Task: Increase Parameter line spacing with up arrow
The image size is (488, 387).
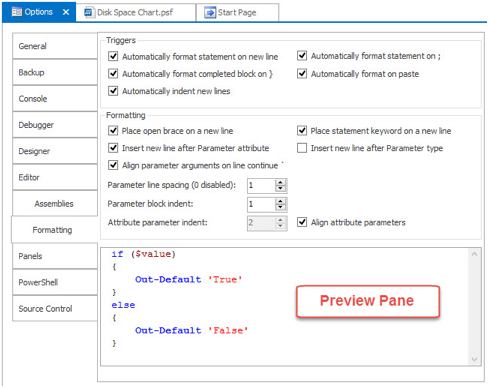Action: tap(281, 182)
